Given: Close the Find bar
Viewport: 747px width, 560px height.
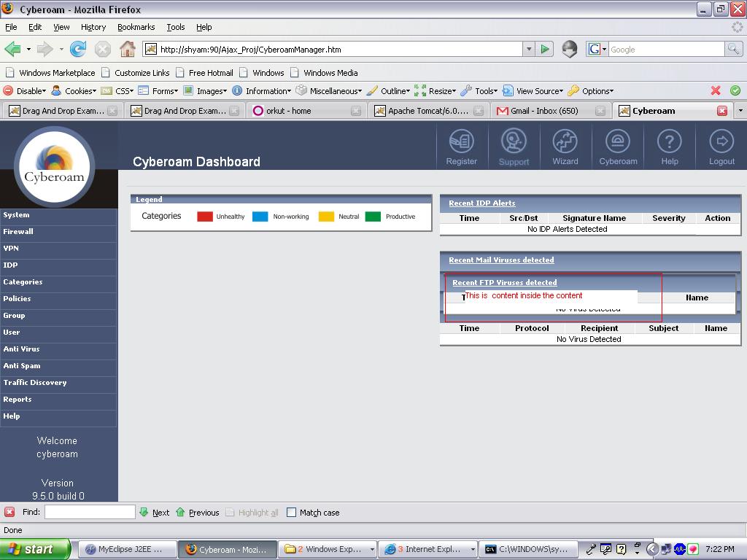Looking at the screenshot, I should coord(9,513).
